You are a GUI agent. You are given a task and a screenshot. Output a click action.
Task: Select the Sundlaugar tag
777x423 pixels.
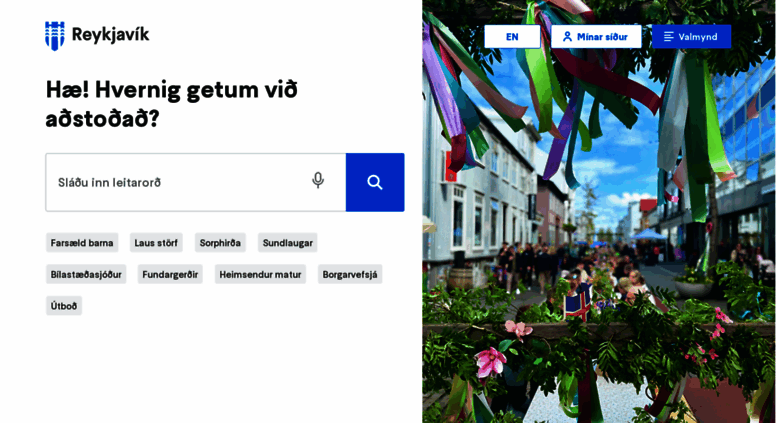(x=287, y=243)
